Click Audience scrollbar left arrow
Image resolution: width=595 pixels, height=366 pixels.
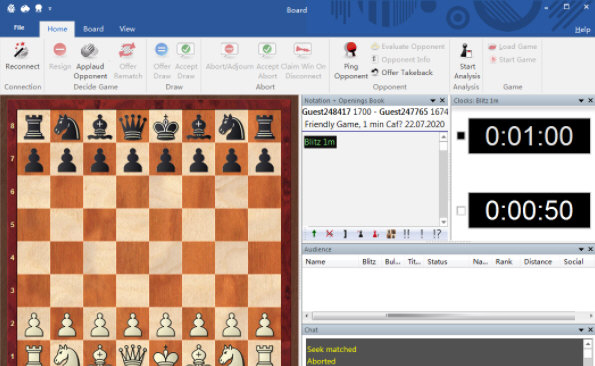tap(307, 316)
